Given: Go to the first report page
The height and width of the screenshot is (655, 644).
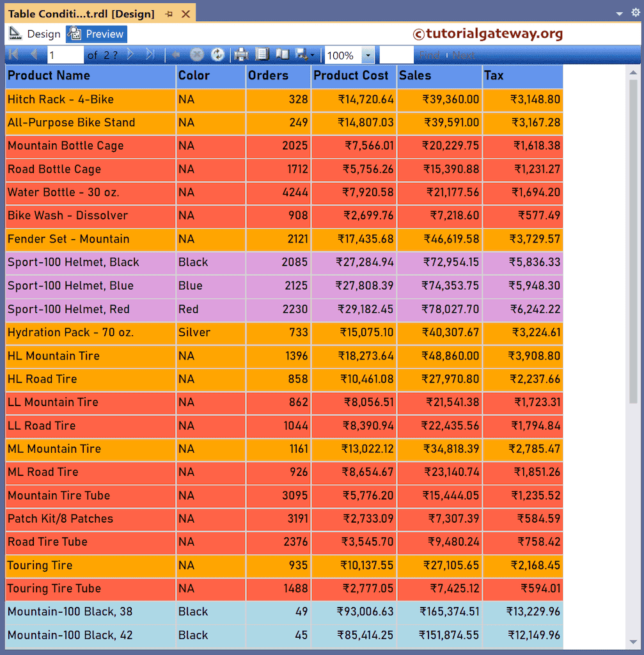Looking at the screenshot, I should [13, 55].
